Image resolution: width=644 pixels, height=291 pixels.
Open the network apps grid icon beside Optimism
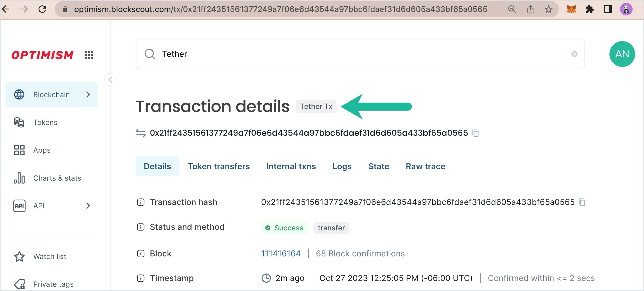point(89,55)
